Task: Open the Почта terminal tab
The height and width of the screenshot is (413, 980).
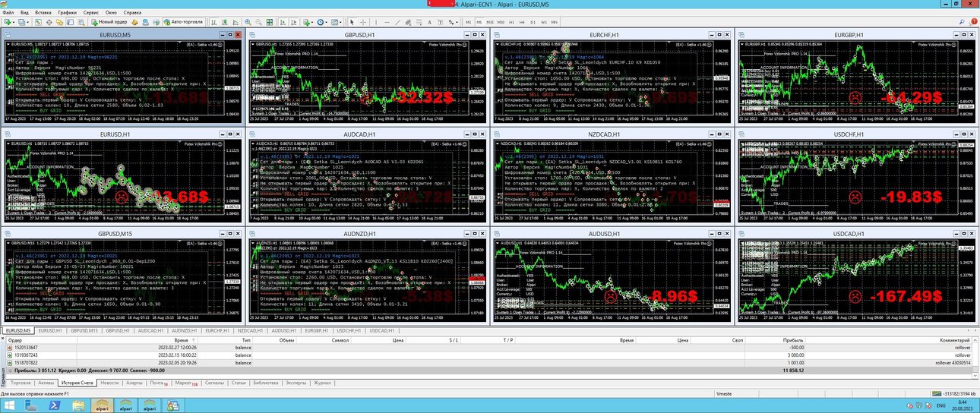Action: pos(157,383)
